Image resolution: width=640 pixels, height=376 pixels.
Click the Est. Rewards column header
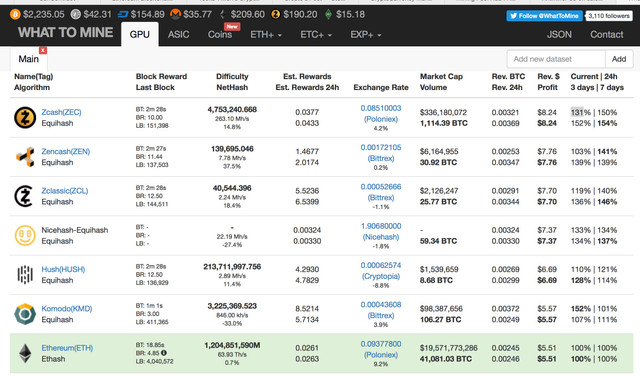307,76
